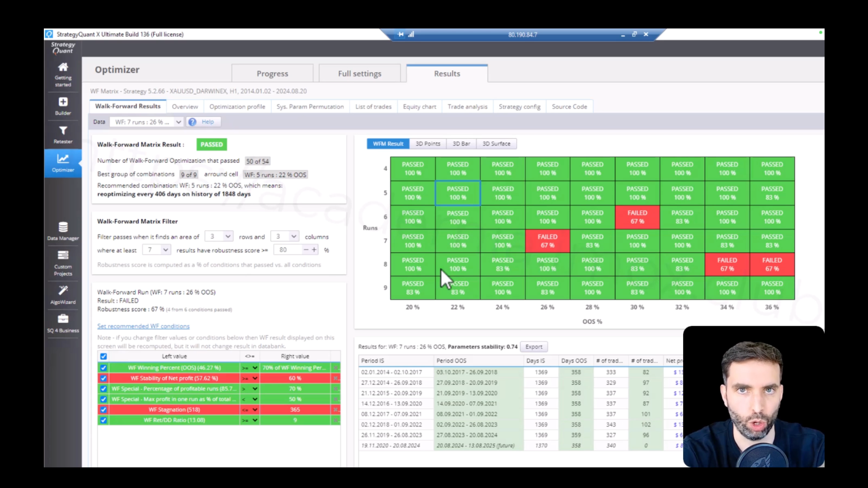
Task: Uncheck the WF Winning Percent condition checkbox
Action: [x=104, y=368]
